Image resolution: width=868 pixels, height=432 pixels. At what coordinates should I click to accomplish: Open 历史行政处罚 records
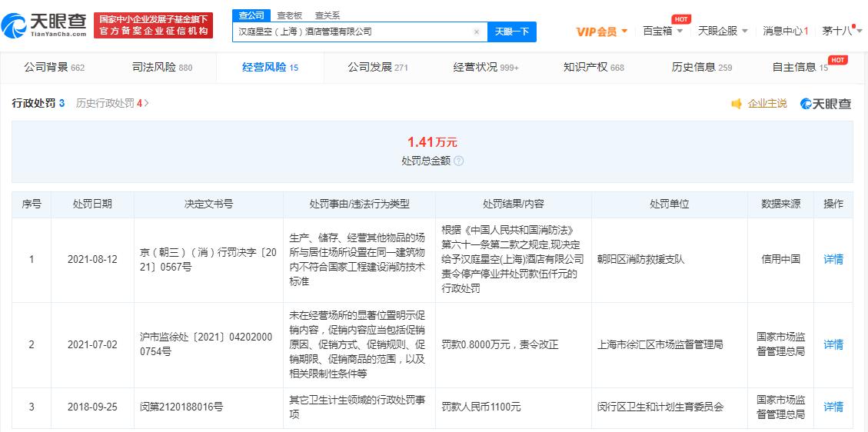pyautogui.click(x=112, y=104)
